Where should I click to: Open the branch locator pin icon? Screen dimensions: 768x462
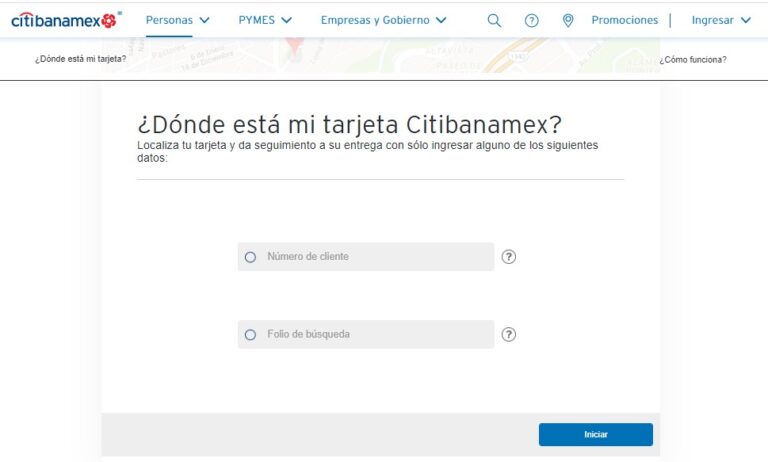pos(568,21)
